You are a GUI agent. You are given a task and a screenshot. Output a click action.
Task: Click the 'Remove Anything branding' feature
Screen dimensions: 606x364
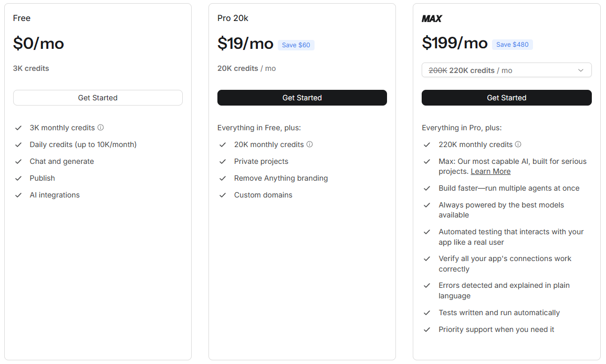point(281,178)
